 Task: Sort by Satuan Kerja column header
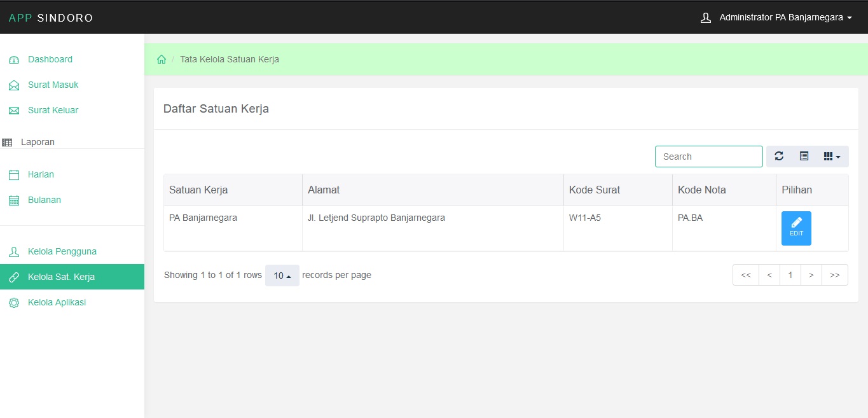198,190
